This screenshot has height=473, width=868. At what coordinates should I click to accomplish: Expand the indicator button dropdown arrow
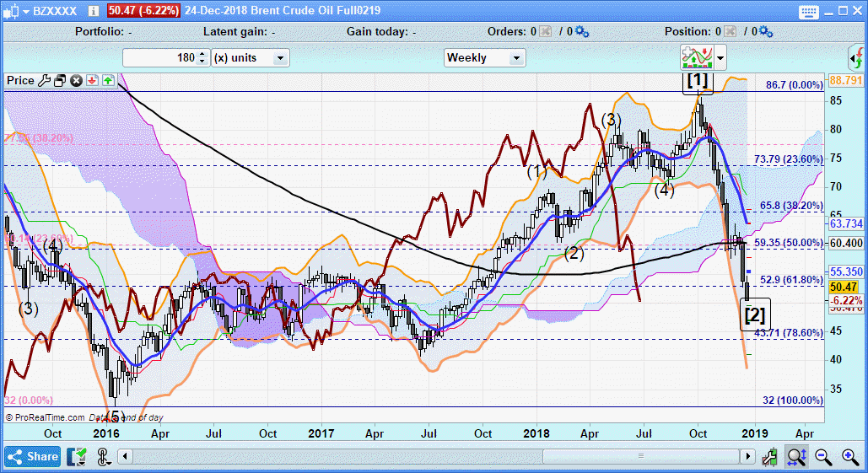pyautogui.click(x=720, y=57)
